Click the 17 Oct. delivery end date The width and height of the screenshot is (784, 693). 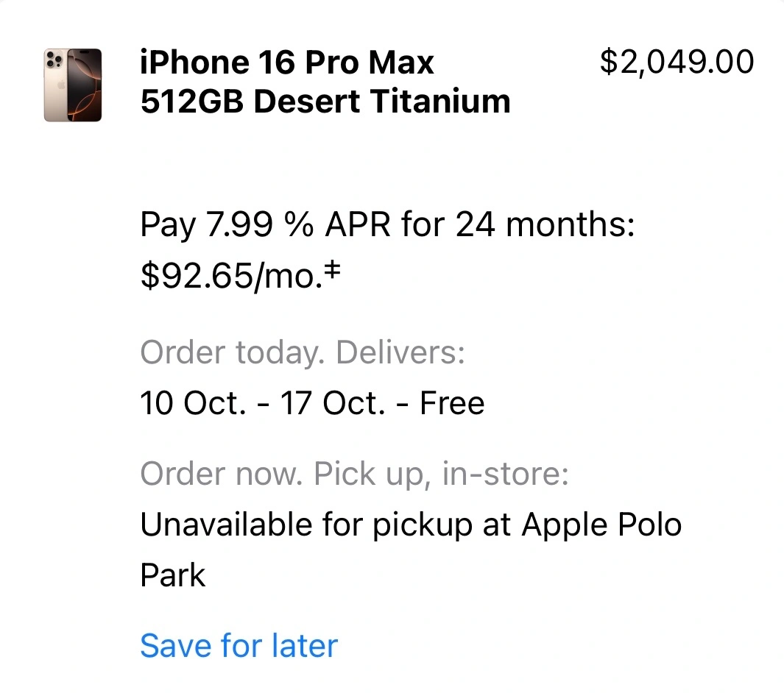[x=331, y=403]
